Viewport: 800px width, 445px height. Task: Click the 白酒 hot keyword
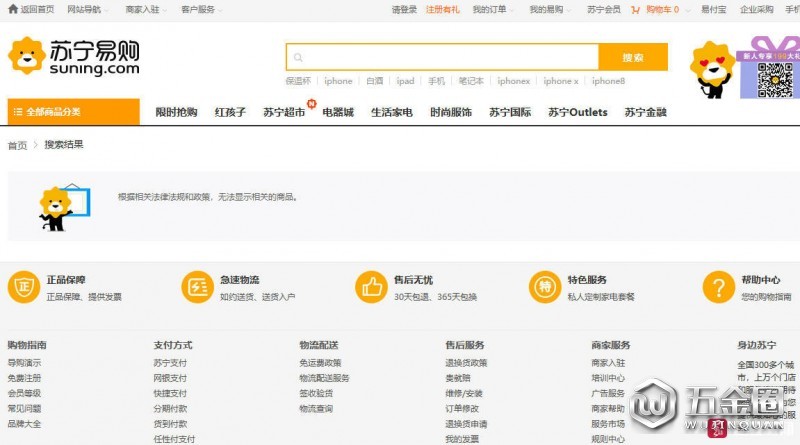(374, 81)
